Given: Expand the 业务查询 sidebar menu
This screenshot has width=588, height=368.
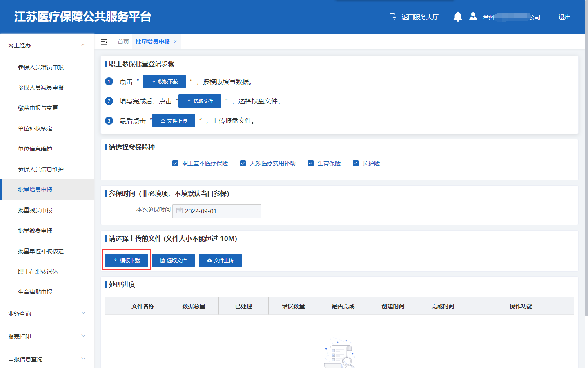Looking at the screenshot, I should (x=83, y=313).
